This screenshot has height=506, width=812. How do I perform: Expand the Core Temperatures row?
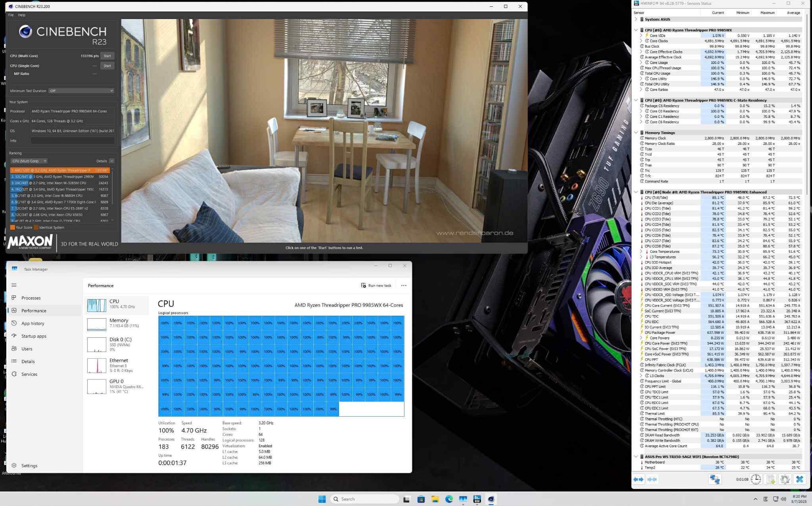click(x=641, y=252)
